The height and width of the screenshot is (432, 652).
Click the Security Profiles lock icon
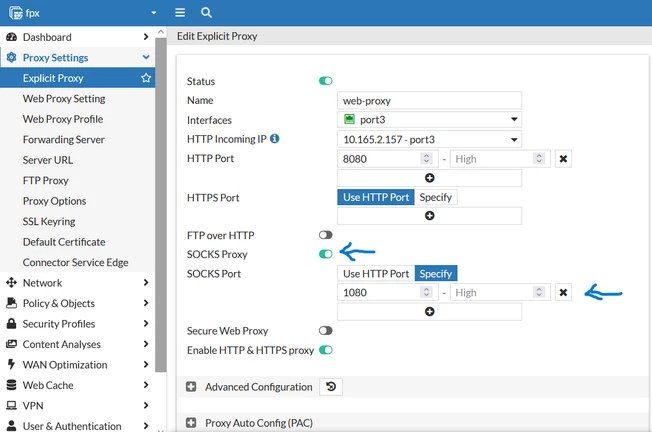[12, 323]
